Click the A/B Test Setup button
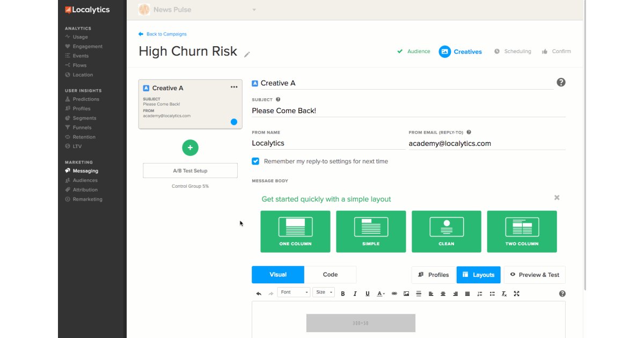This screenshot has height=338, width=644. click(190, 171)
